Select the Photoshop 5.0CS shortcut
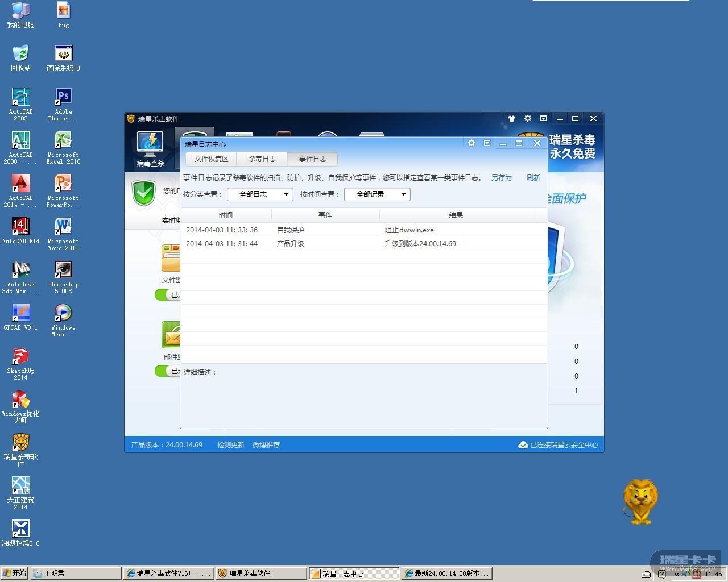 click(x=63, y=277)
